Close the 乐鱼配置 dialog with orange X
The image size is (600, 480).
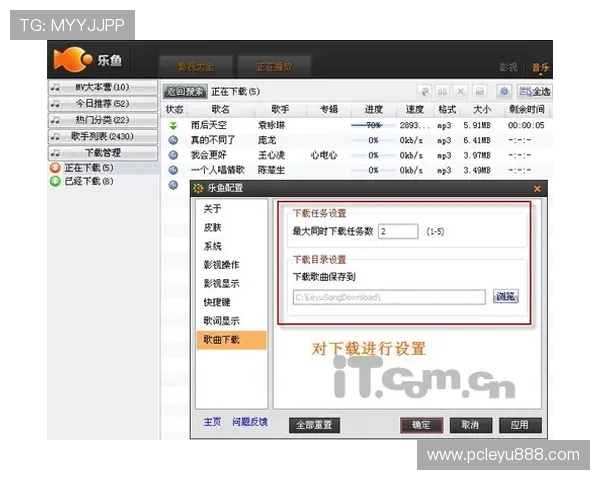point(537,188)
